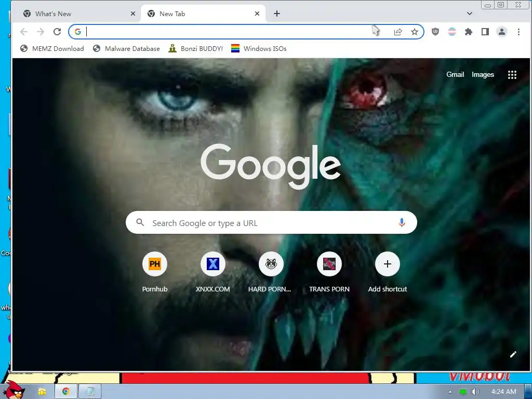
Task: Show hidden tray icons arrow
Action: [450, 392]
